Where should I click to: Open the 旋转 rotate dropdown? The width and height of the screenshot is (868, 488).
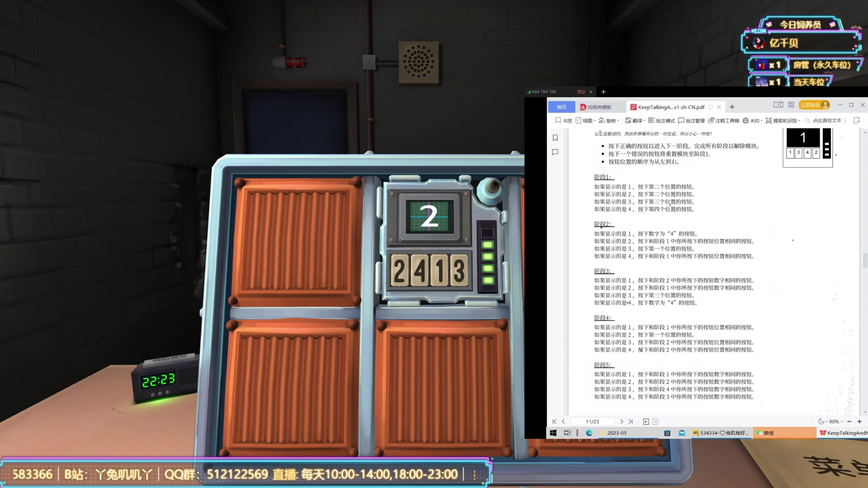[x=609, y=121]
